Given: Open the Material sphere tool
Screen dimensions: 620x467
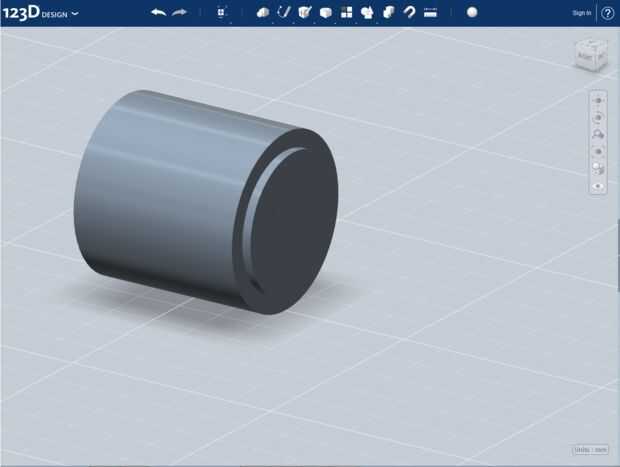Looking at the screenshot, I should click(472, 12).
